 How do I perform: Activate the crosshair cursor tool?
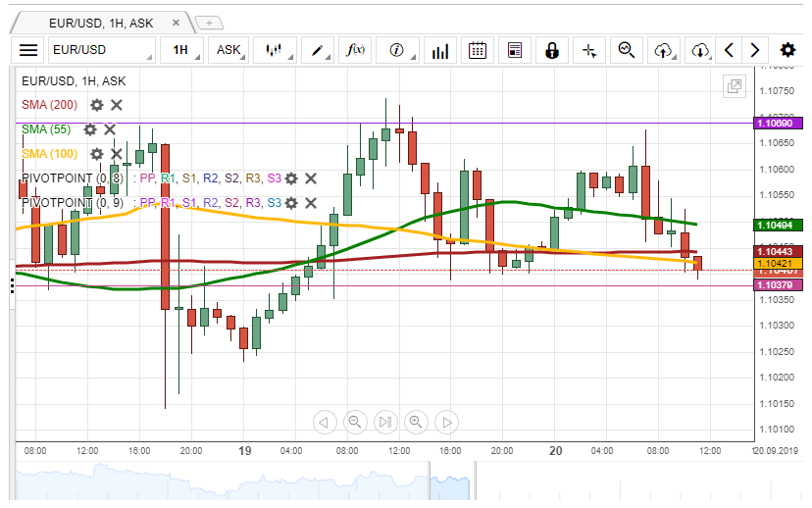(x=589, y=50)
